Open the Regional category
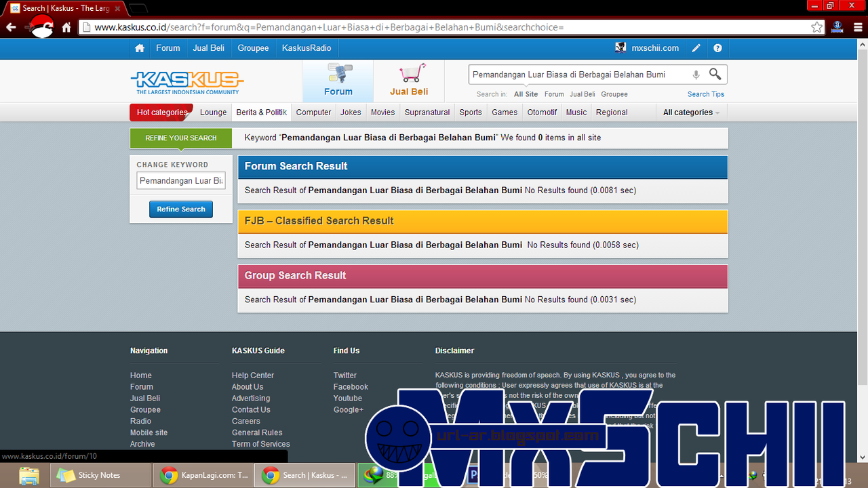 coord(612,113)
